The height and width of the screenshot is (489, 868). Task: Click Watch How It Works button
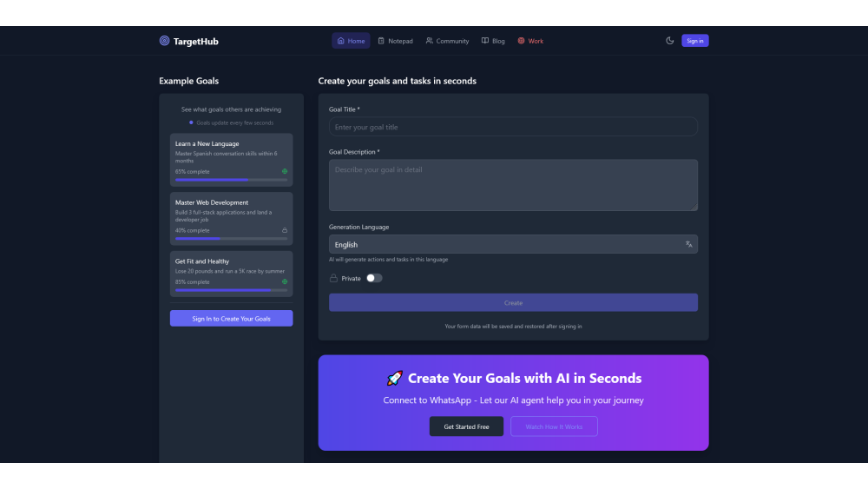point(554,426)
